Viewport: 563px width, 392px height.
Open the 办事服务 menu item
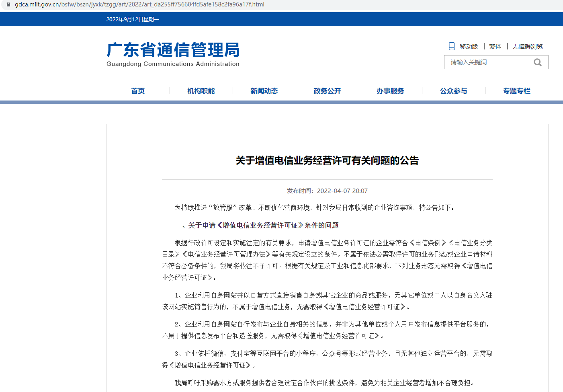(x=390, y=91)
